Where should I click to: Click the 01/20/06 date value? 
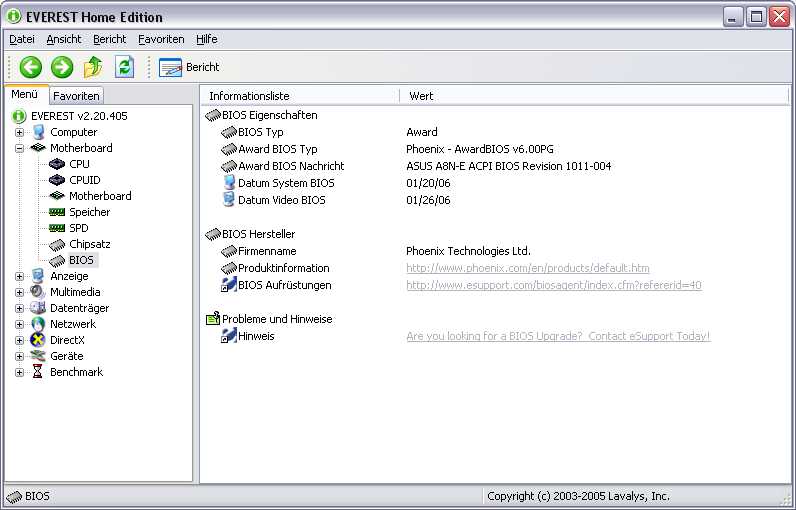pyautogui.click(x=428, y=183)
